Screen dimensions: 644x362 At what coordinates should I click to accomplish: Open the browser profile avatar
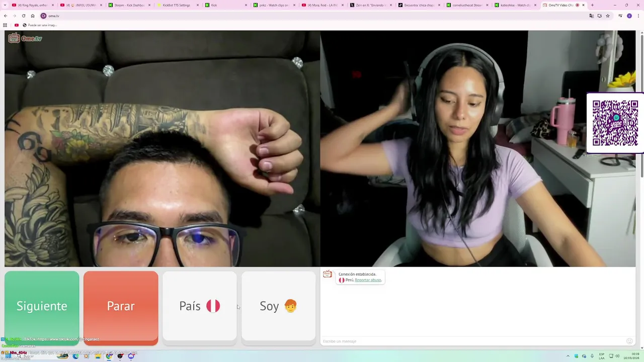(629, 16)
